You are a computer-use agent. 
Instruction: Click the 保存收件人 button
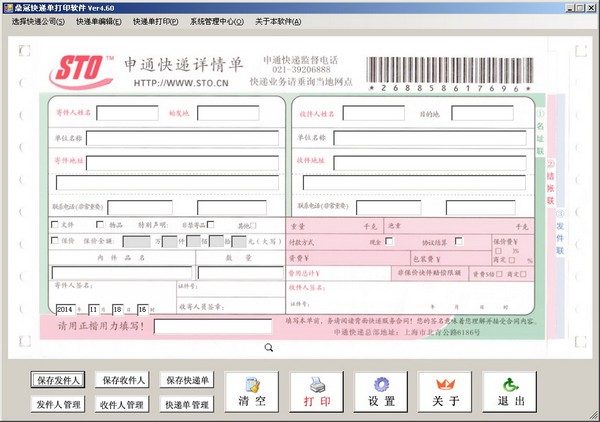coord(122,380)
